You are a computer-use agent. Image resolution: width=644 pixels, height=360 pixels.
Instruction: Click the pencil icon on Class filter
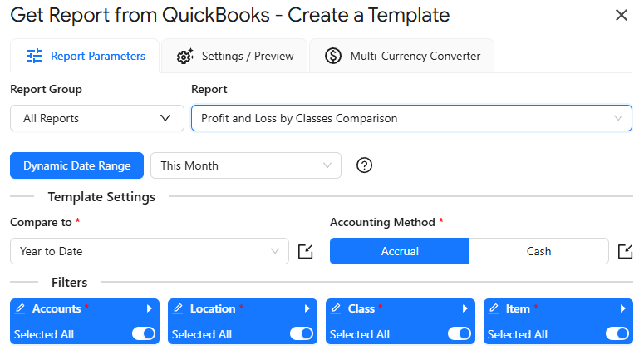click(337, 309)
